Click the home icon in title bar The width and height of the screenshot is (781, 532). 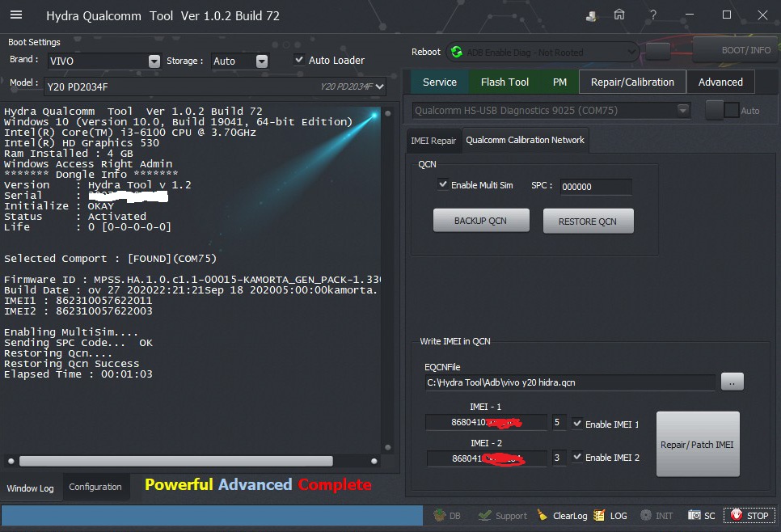(619, 15)
